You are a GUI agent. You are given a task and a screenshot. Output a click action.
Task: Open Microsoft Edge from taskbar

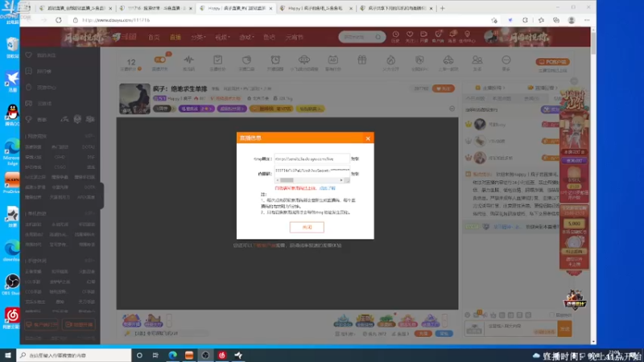pyautogui.click(x=172, y=355)
